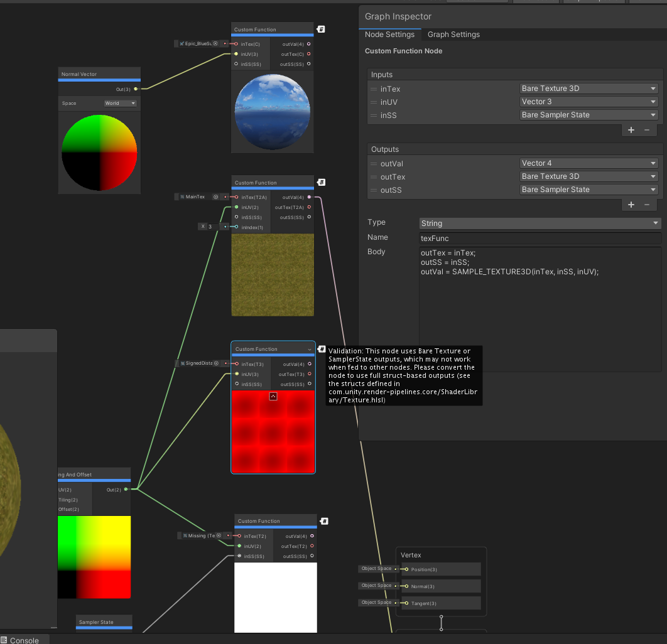
Task: Click the Tiling(2) input label
Action: click(68, 500)
